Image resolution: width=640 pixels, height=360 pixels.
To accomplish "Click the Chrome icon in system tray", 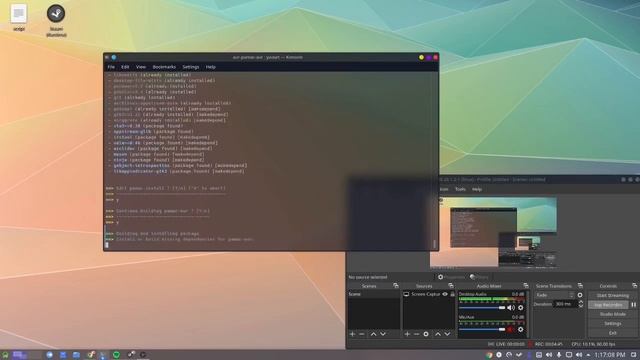I will pos(489,355).
